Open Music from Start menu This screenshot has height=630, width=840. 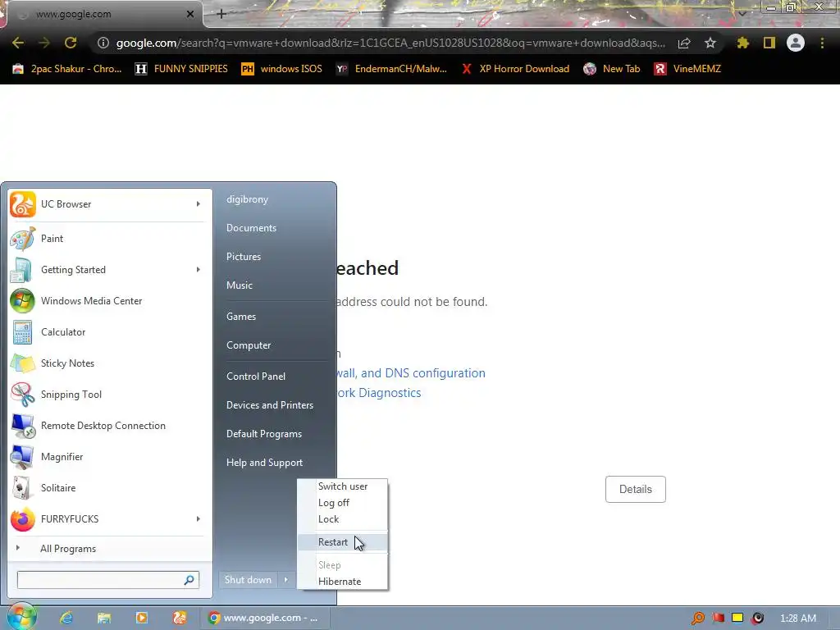(240, 285)
